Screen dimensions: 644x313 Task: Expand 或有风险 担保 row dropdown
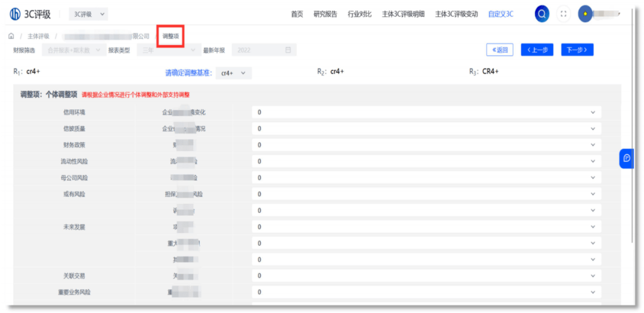[x=426, y=194]
